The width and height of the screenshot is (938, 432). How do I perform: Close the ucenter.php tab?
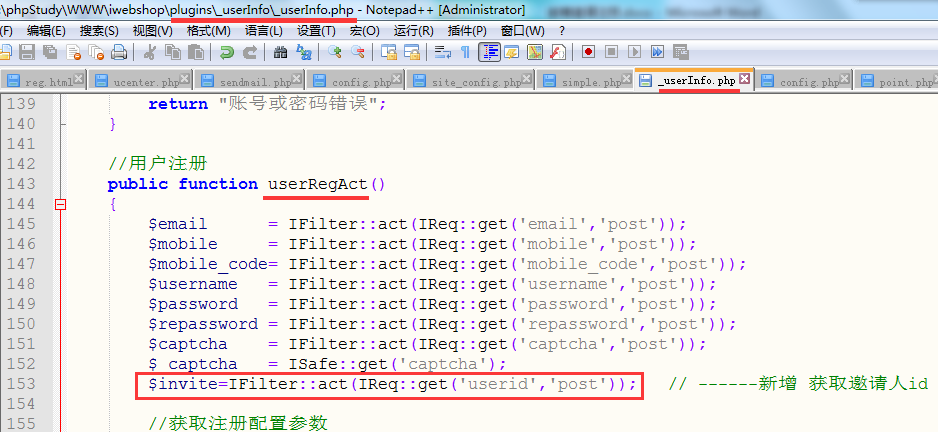click(x=185, y=78)
